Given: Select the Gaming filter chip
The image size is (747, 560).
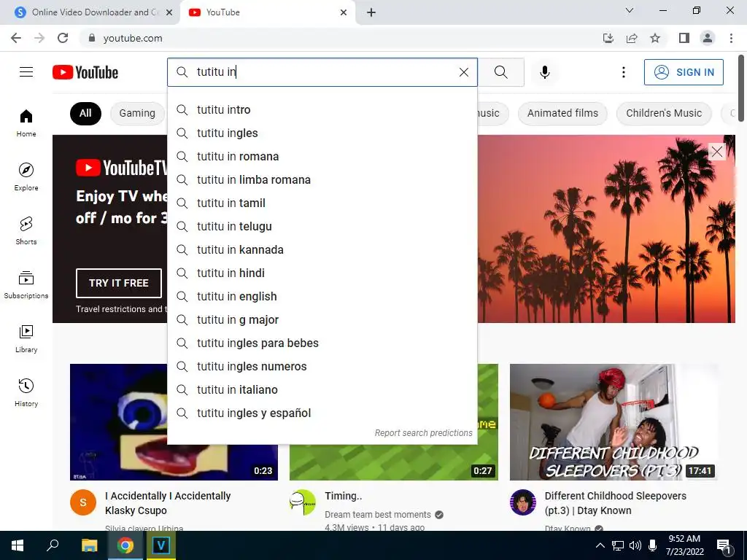Looking at the screenshot, I should tap(137, 113).
